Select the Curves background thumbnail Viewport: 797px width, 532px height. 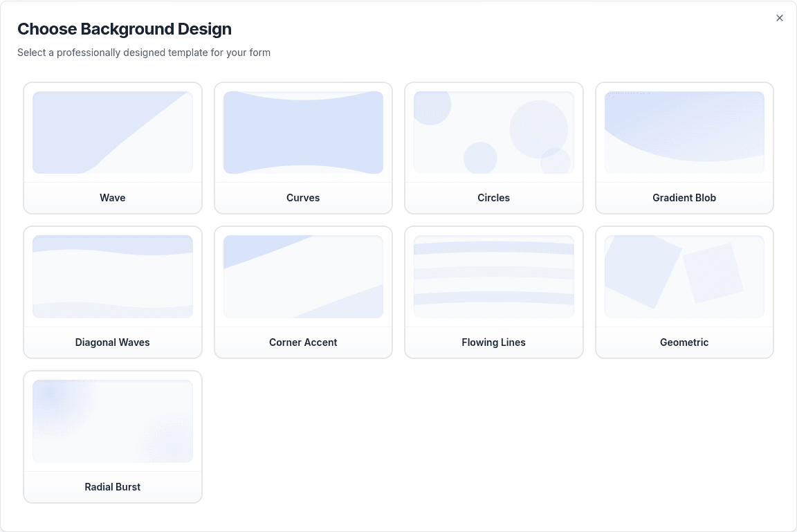303,132
